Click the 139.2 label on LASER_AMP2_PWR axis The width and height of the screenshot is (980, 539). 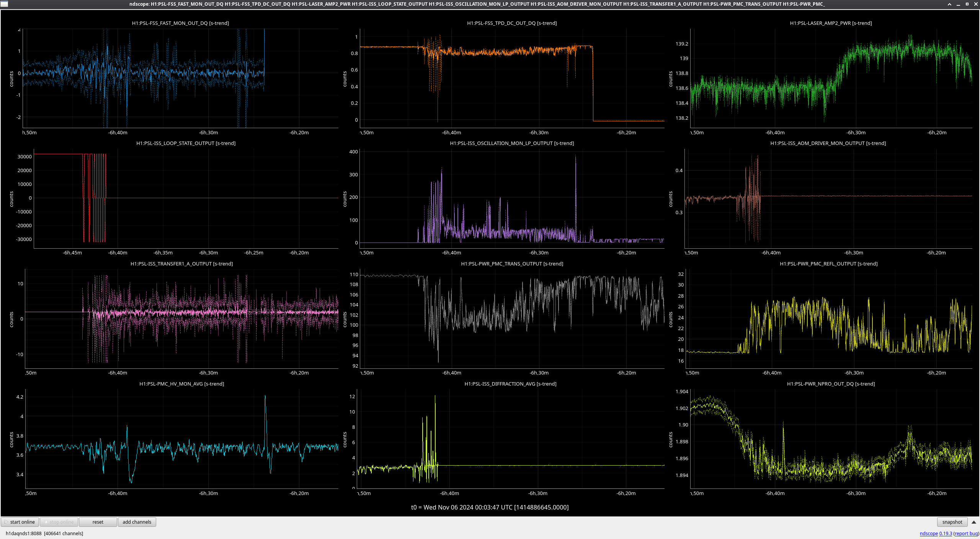coord(682,44)
